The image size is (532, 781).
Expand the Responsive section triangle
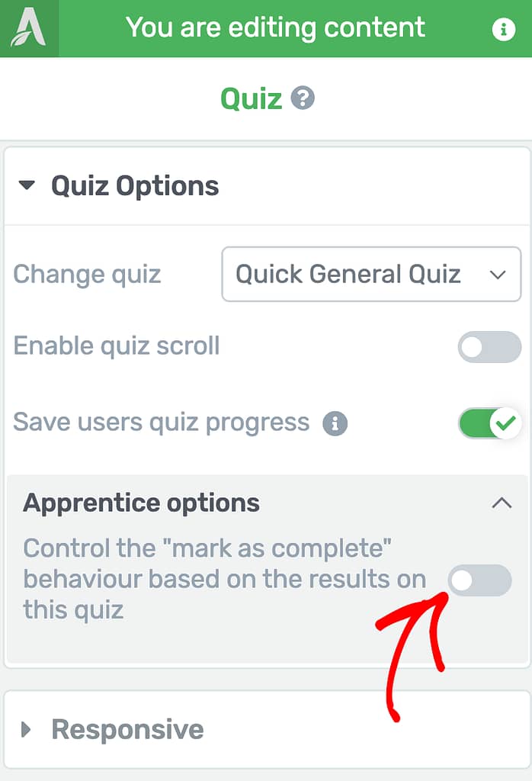tap(27, 730)
